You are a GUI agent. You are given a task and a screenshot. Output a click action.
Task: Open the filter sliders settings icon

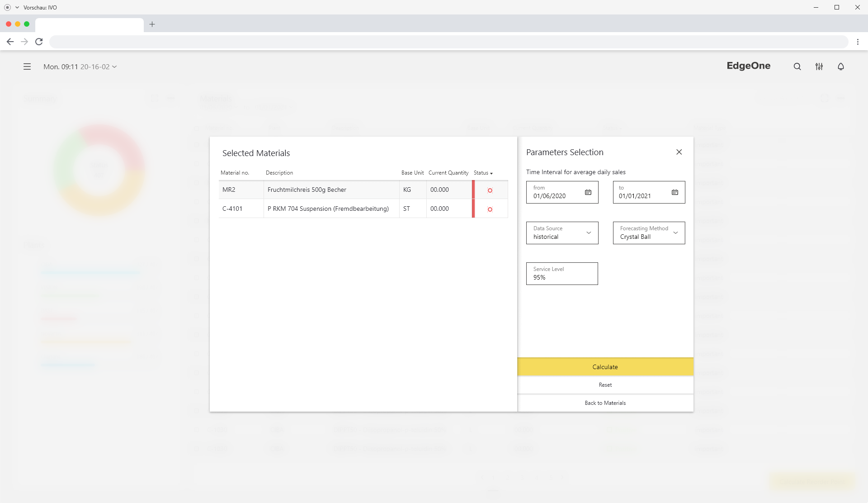pyautogui.click(x=819, y=66)
